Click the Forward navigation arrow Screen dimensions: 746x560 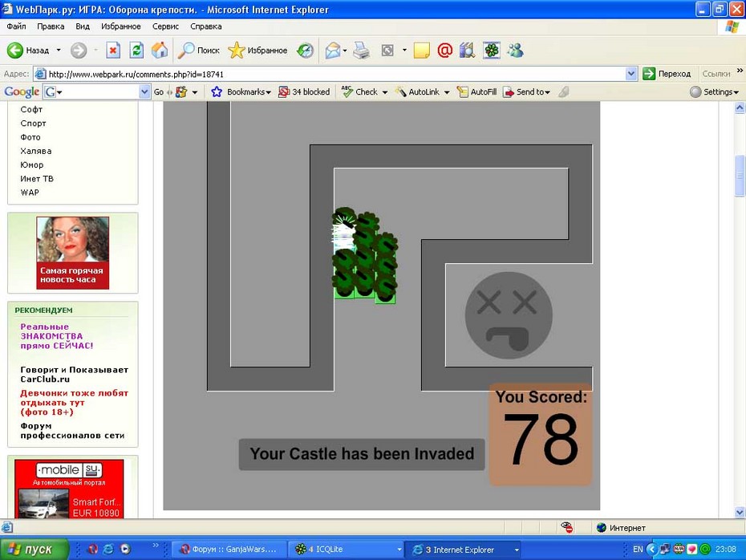click(79, 50)
